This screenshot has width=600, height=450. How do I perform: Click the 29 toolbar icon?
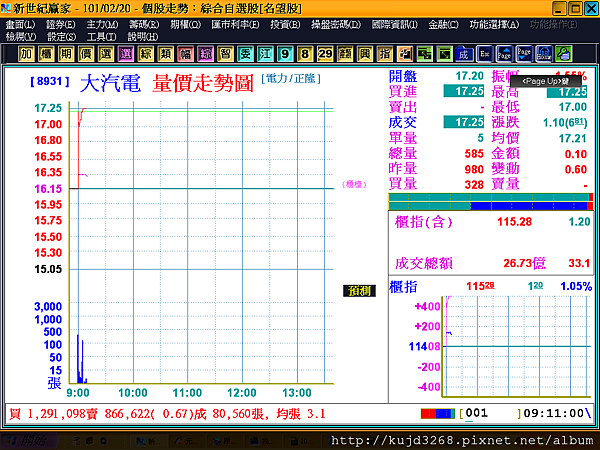coord(324,54)
